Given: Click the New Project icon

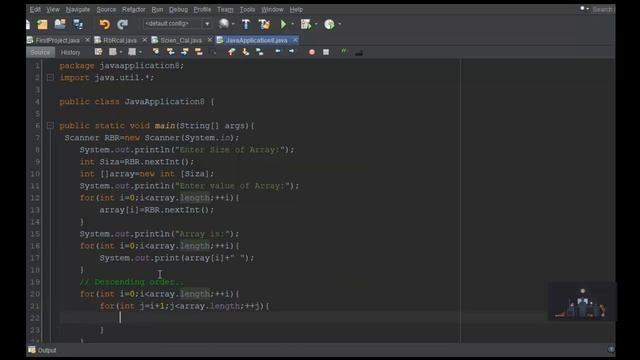Looking at the screenshot, I should pos(42,24).
